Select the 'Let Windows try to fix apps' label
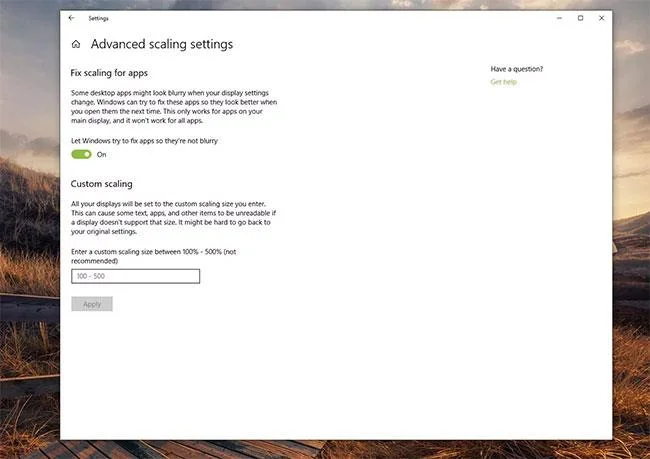 [144, 141]
